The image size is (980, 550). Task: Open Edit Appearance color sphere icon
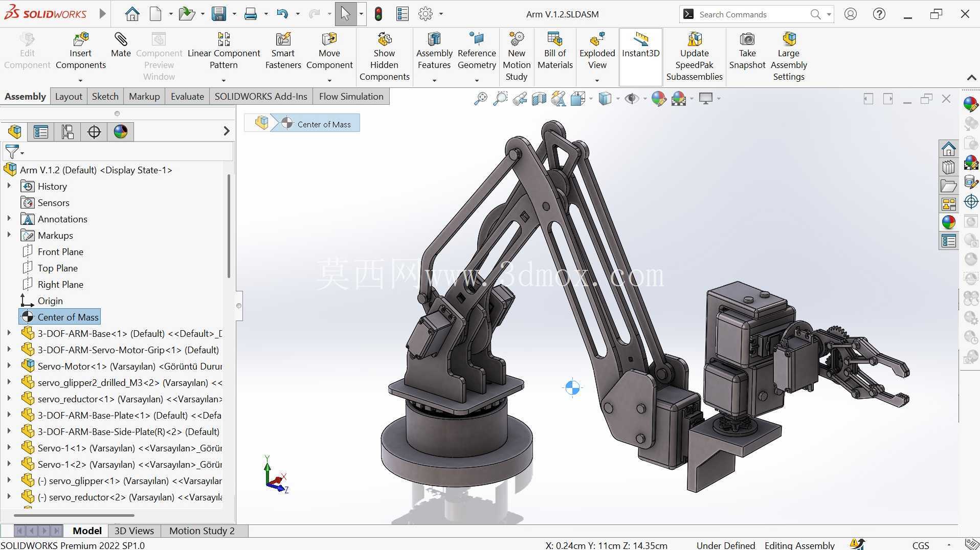[658, 98]
